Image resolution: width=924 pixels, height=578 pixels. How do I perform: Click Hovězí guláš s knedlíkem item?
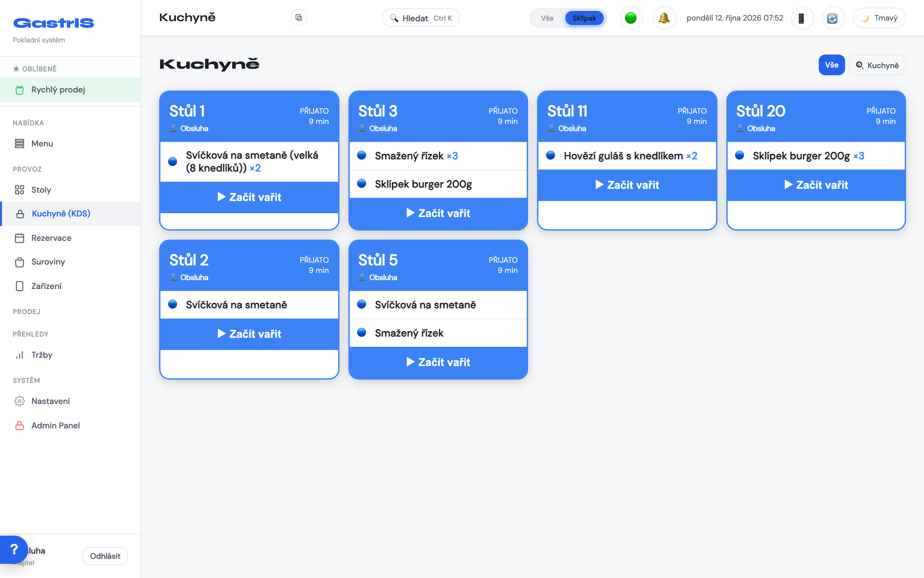627,156
